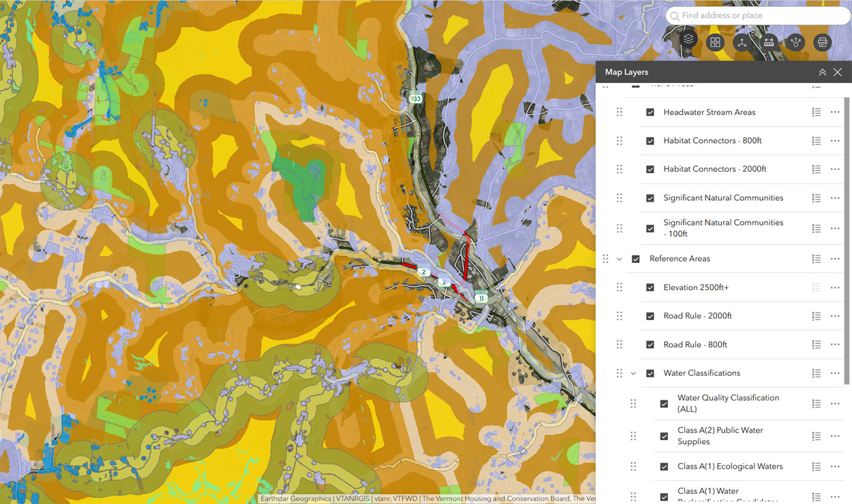Show legend for Headwater Stream Areas
The image size is (852, 504).
[x=816, y=112]
